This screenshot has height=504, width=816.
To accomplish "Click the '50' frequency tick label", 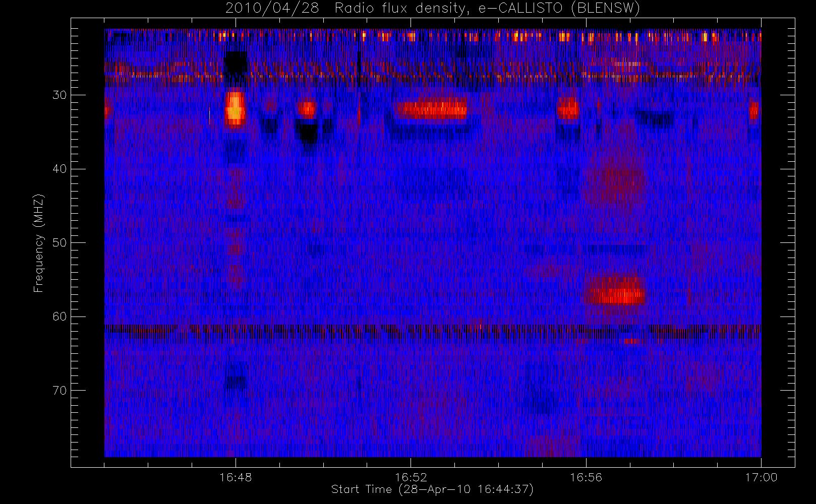I will tap(60, 243).
